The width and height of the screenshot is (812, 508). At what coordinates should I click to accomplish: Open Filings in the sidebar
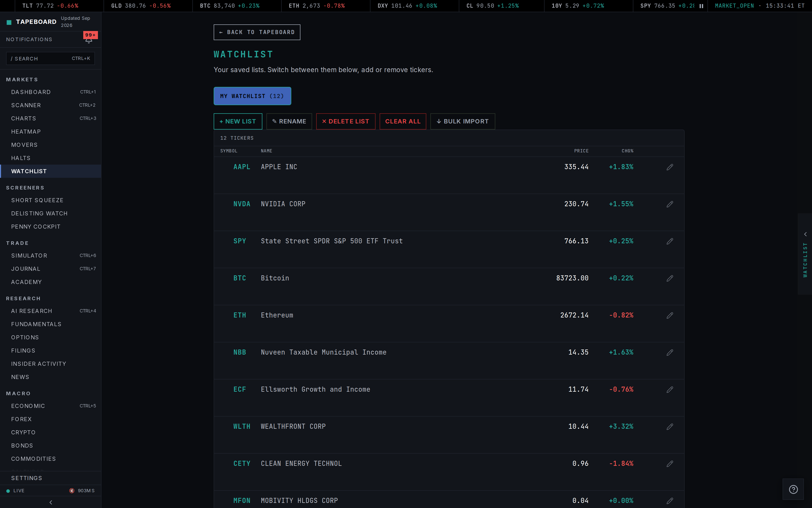[51, 351]
